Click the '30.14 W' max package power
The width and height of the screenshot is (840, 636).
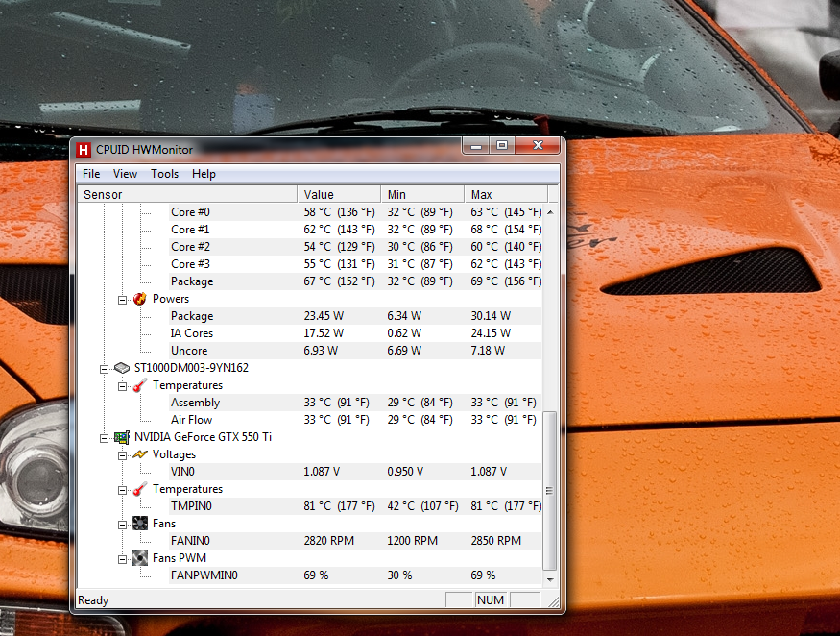pos(491,316)
